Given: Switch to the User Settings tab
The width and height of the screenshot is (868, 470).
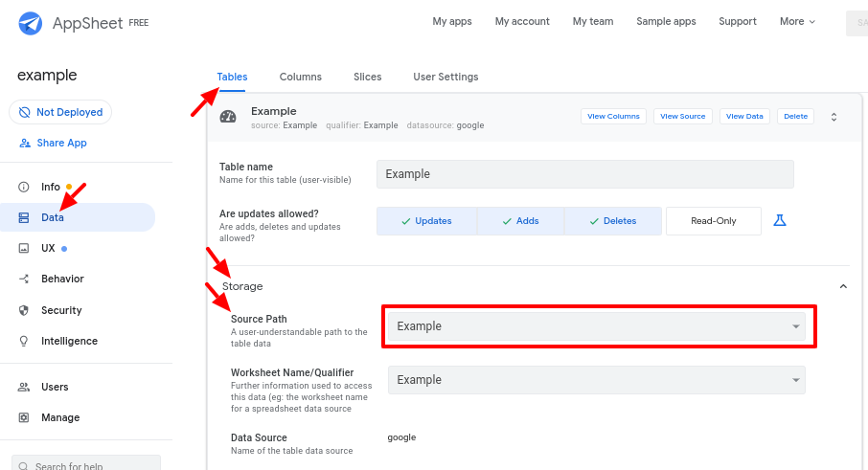Looking at the screenshot, I should click(445, 77).
